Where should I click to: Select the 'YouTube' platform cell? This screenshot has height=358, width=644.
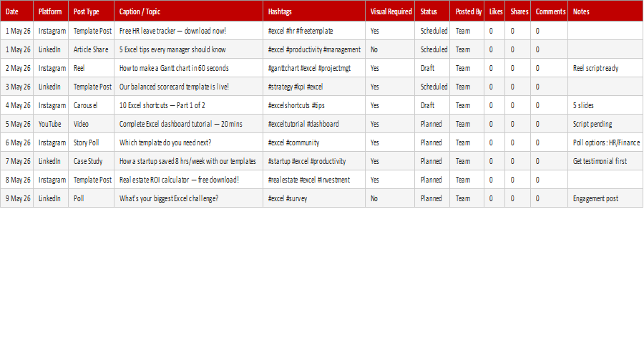tap(51, 124)
